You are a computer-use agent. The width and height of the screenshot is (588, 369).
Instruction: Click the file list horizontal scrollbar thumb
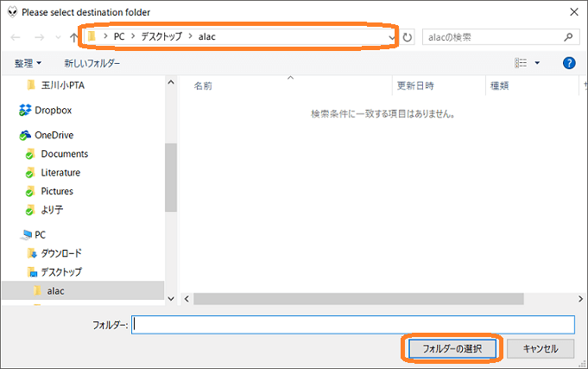[x=358, y=299]
